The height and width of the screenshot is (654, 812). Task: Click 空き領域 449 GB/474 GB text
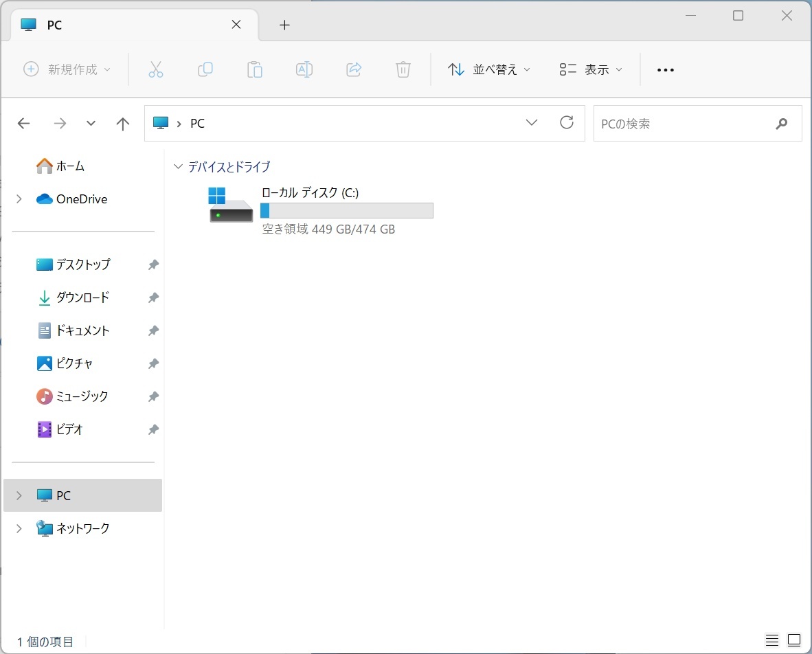[x=328, y=229]
